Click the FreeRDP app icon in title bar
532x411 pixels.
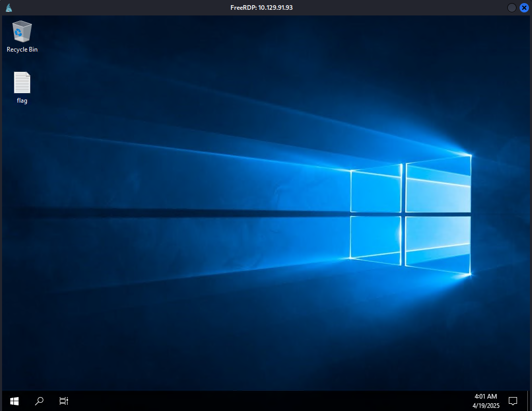tap(9, 8)
